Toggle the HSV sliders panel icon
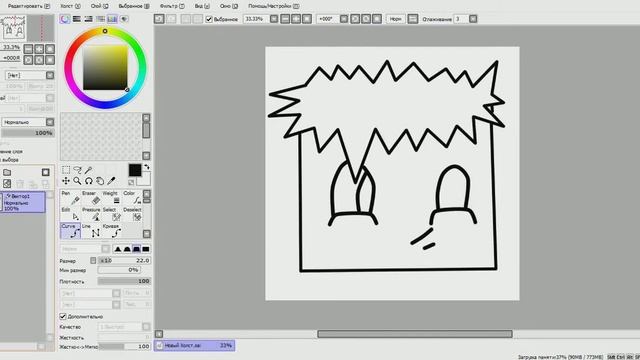The height and width of the screenshot is (360, 640). pyautogui.click(x=88, y=19)
